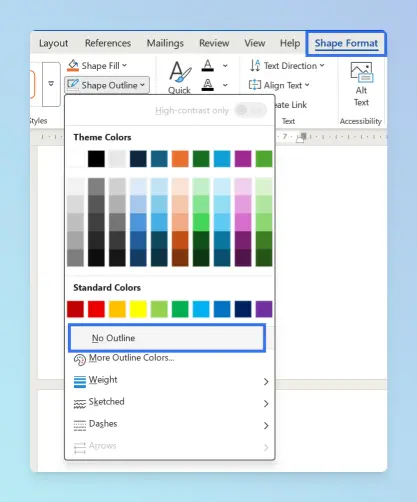417x502 pixels.
Task: Click the Text Direction icon
Action: pos(255,66)
